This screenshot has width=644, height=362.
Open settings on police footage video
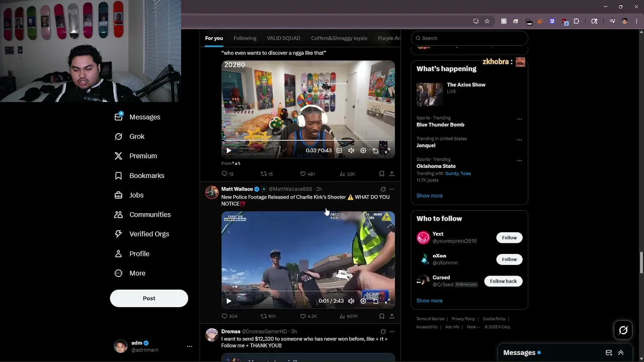coord(363,301)
